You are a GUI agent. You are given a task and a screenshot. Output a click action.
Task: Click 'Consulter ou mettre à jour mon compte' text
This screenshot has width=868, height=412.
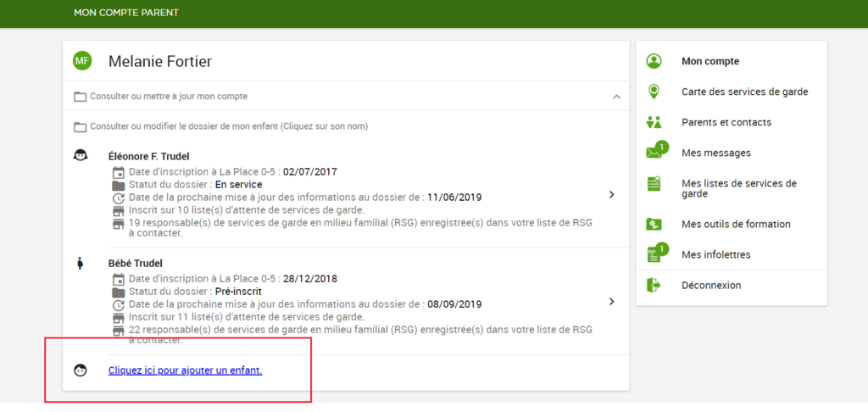click(169, 97)
